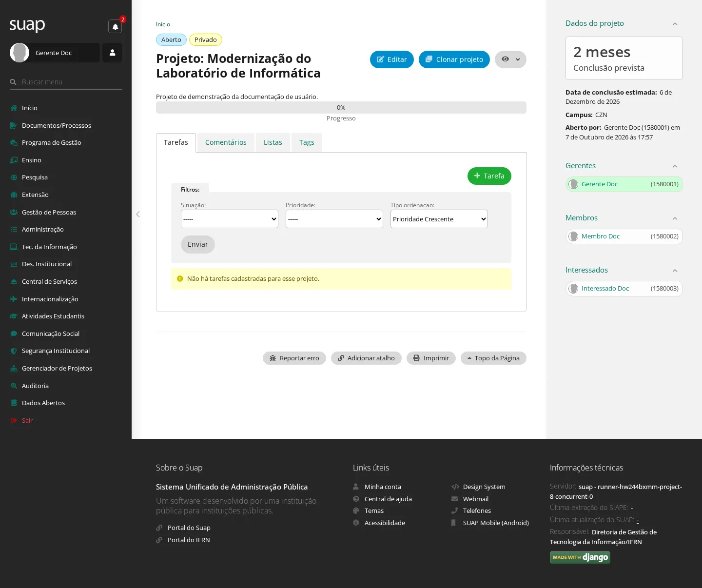Collapse the Membros section chevron
This screenshot has height=588, width=702.
pyautogui.click(x=675, y=218)
